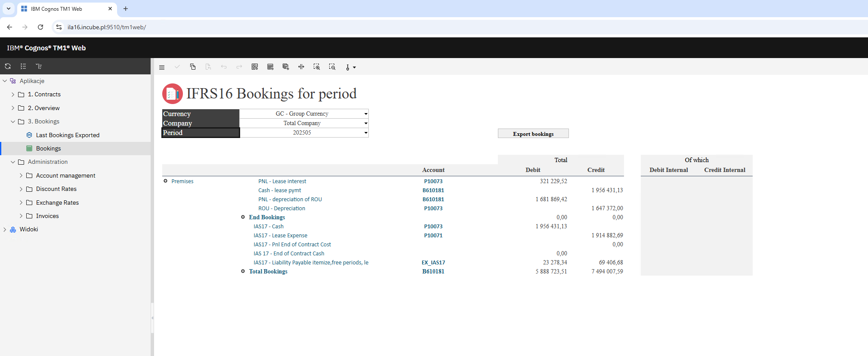The height and width of the screenshot is (356, 868).
Task: Click the refresh icon in the navigation pane
Action: (x=8, y=66)
